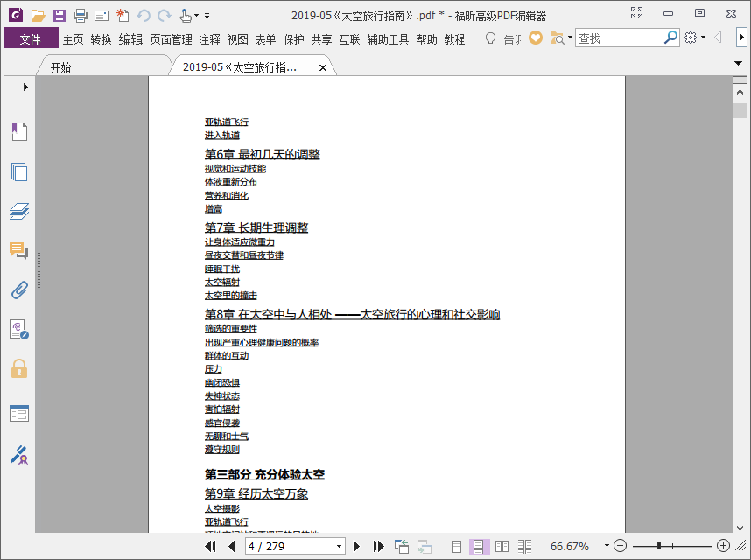The height and width of the screenshot is (560, 751).
Task: Click the page number field 4 / 279
Action: 290,546
